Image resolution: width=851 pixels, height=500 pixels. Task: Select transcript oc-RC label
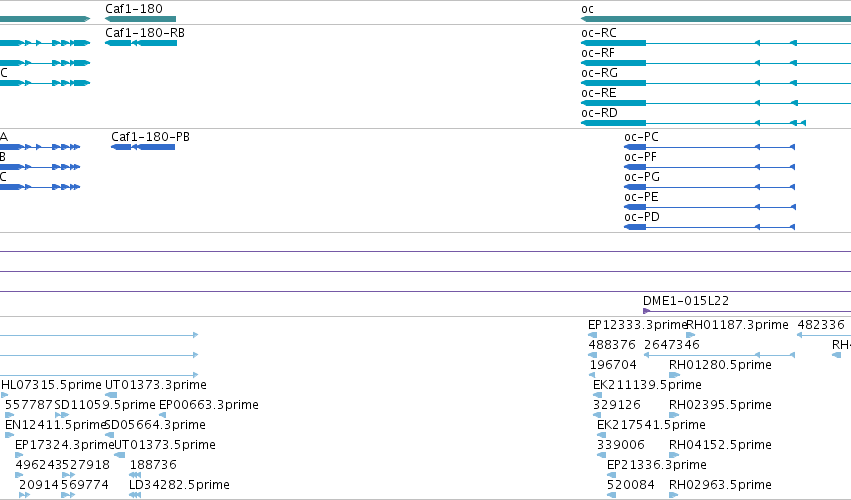pyautogui.click(x=599, y=33)
